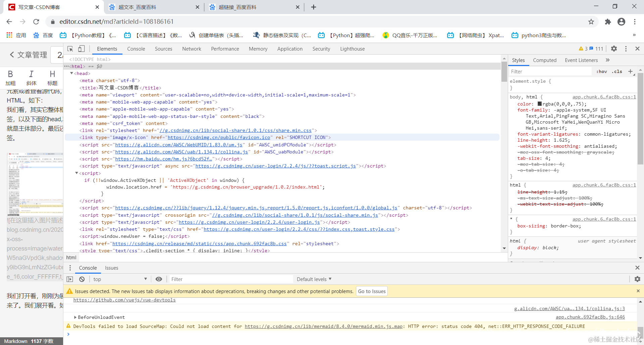Open Default levels log dropdown
Screen dimensions: 644x345
pos(314,279)
